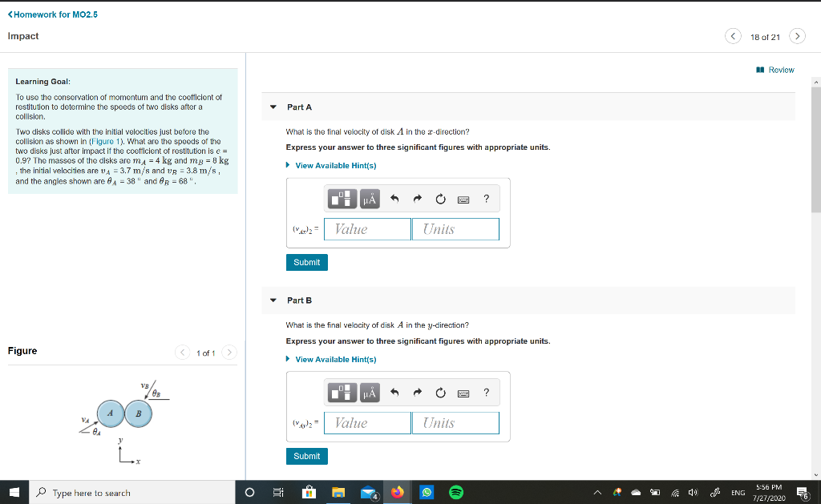Screen dimensions: 821x504
Task: Go to next item with the right chevron arrow
Action: [797, 36]
